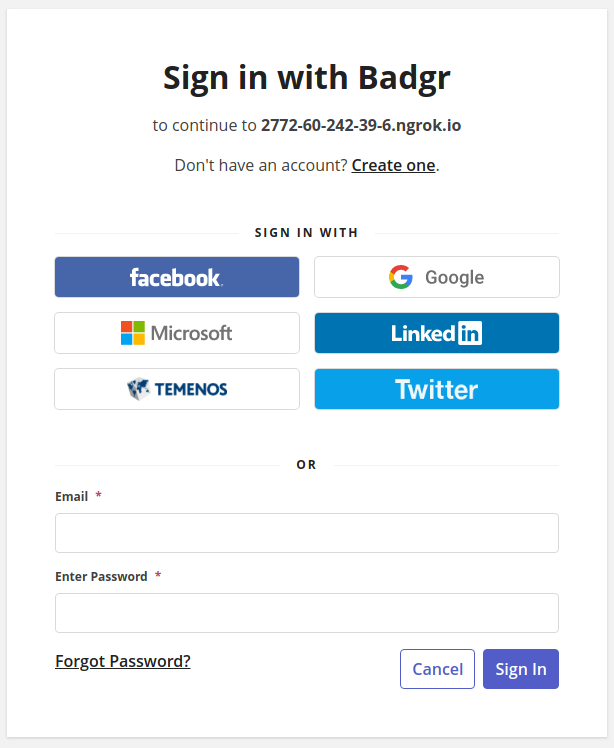Click the Enter Password field label
Image resolution: width=614 pixels, height=748 pixels.
101,577
